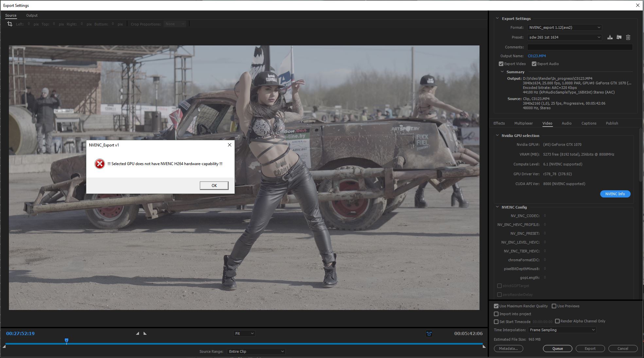Click the Queue button
This screenshot has width=644, height=358.
click(x=557, y=349)
